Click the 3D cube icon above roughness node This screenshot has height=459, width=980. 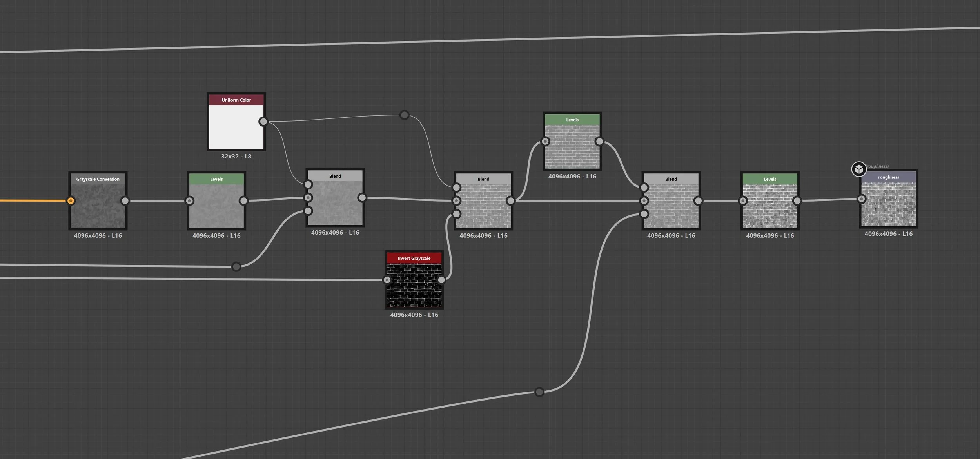click(858, 169)
